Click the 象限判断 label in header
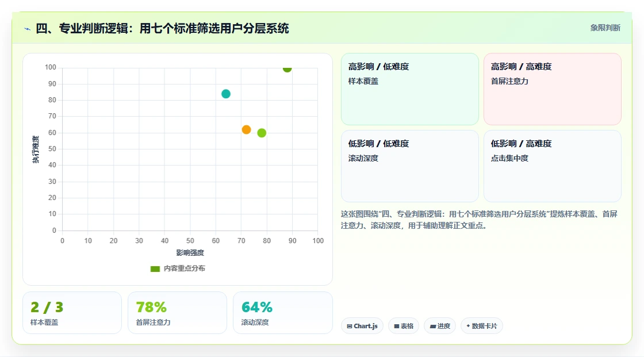 click(605, 28)
